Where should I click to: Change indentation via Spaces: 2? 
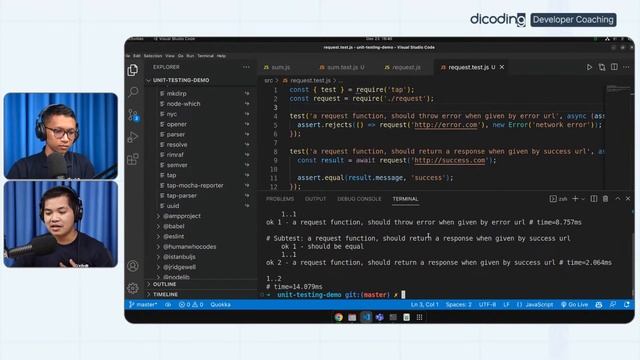coord(459,305)
